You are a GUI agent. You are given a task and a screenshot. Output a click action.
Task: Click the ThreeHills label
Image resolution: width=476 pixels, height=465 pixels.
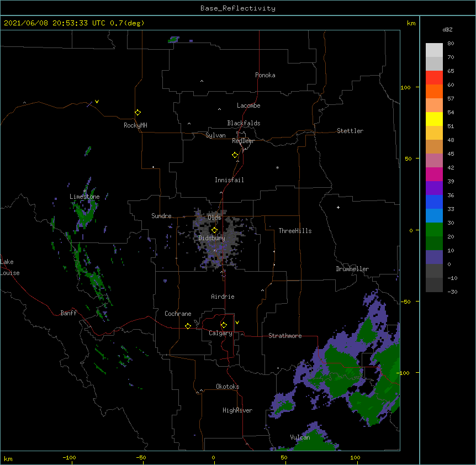(295, 231)
